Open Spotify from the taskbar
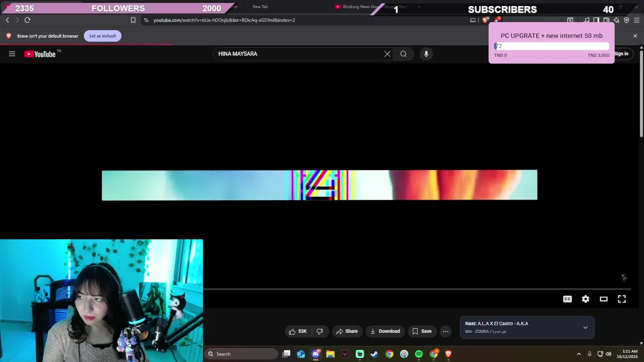The height and width of the screenshot is (362, 644). pos(419,354)
